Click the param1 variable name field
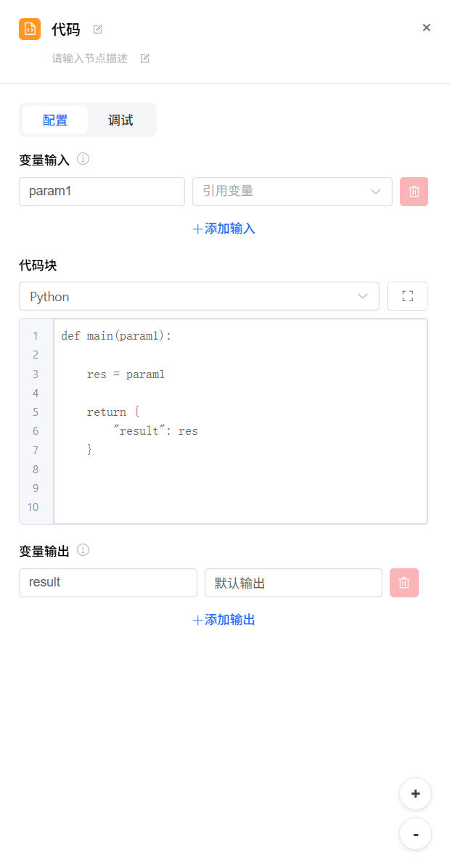This screenshot has height=868, width=450. pyautogui.click(x=102, y=192)
